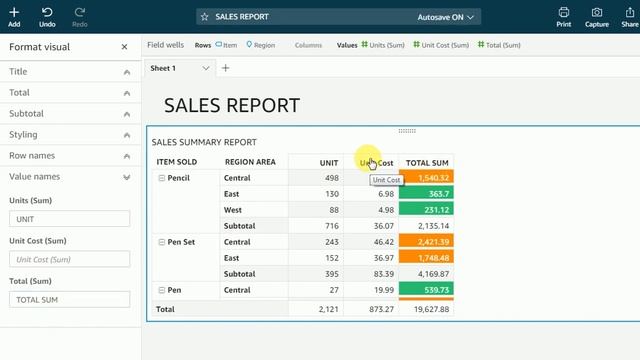Click the green 363.7 cell
The image size is (640, 360).
[x=426, y=193]
